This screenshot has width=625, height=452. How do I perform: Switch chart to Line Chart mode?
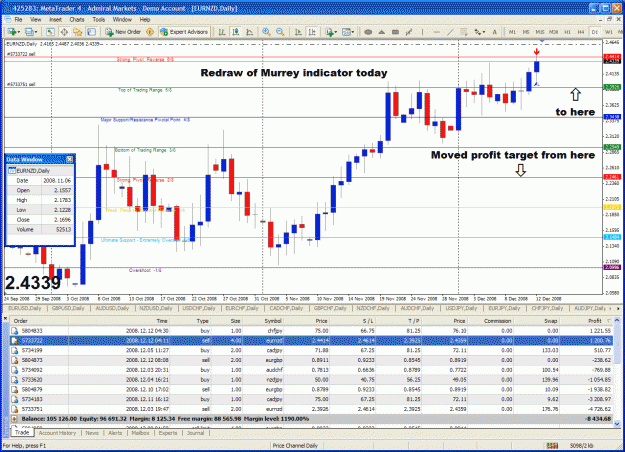pyautogui.click(x=250, y=32)
